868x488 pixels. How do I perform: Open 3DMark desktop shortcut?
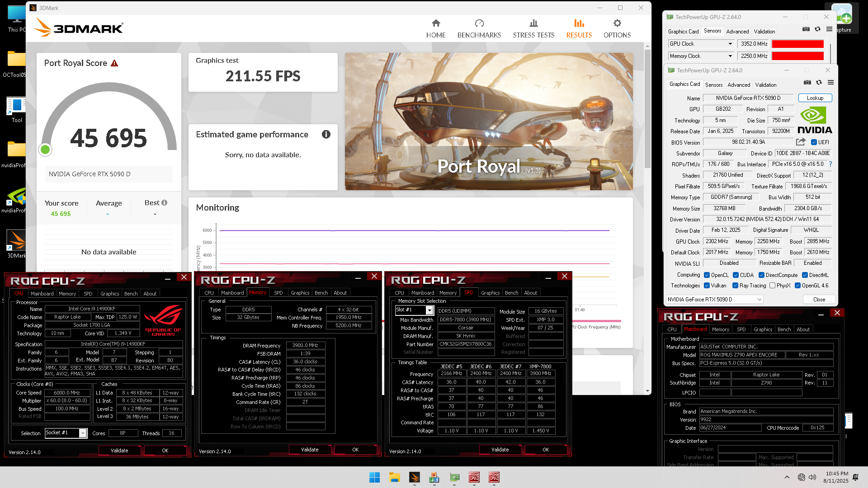(x=16, y=244)
